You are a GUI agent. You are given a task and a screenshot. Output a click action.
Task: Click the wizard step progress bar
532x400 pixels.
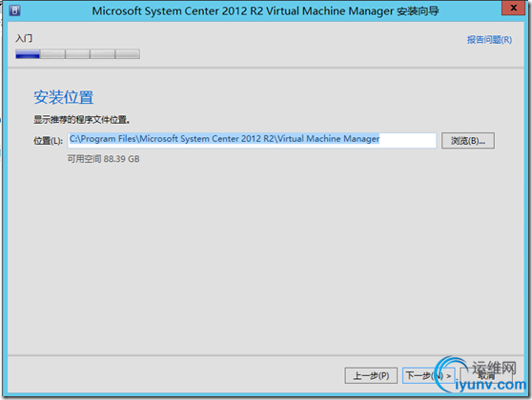click(x=77, y=54)
